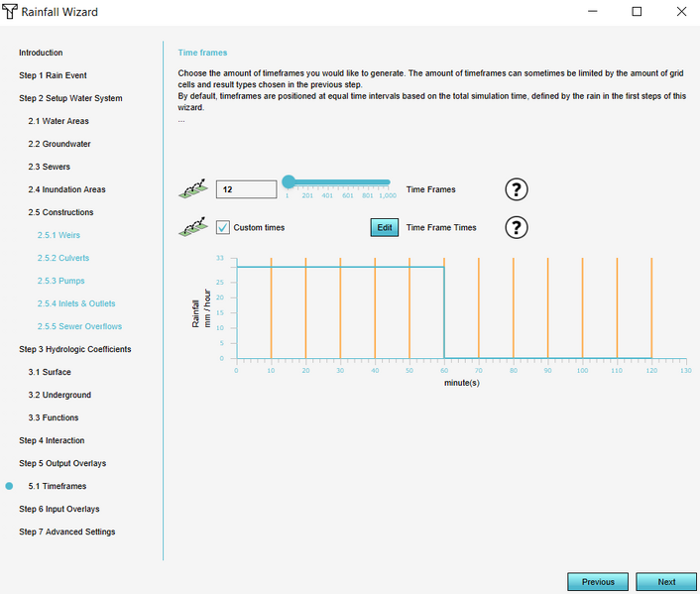Go to Step 7 Advanced Settings
Image resolution: width=700 pixels, height=594 pixels.
click(66, 532)
